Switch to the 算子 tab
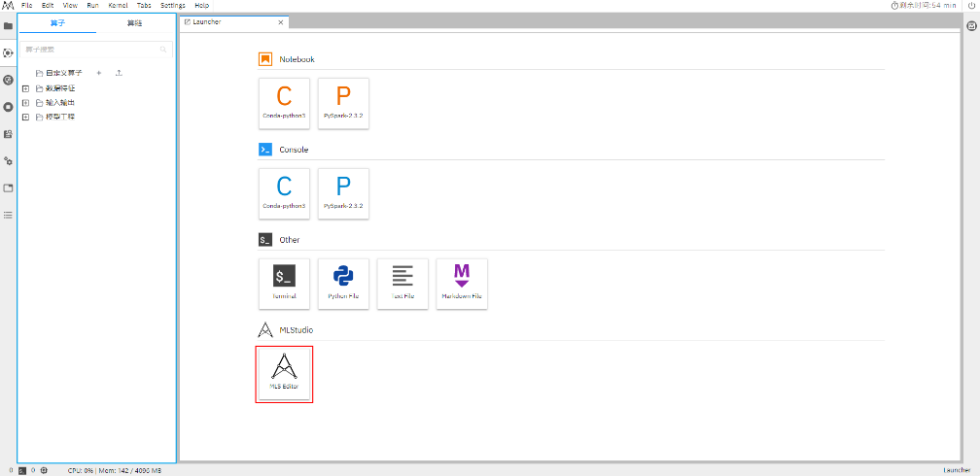 [x=57, y=23]
